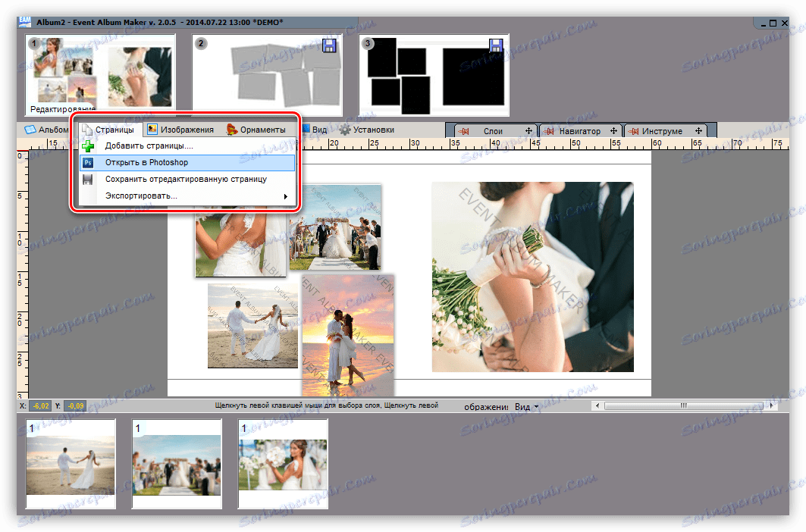Click the Event Album Maker title bar icon
Viewport: 806px width, 532px height.
pos(25,22)
